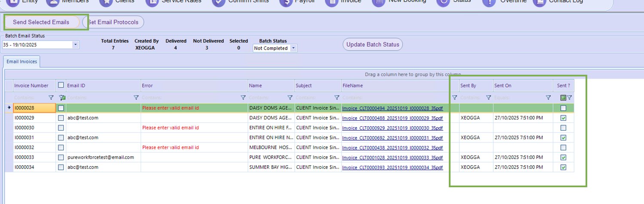Tick the selection checkbox for invoice I0000029
This screenshot has height=204, width=644.
[61, 118]
